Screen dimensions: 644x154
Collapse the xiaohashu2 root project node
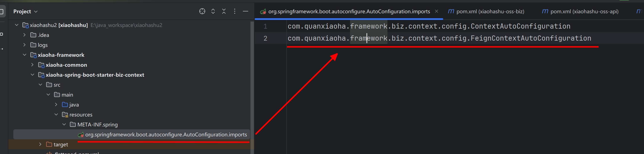click(x=17, y=25)
